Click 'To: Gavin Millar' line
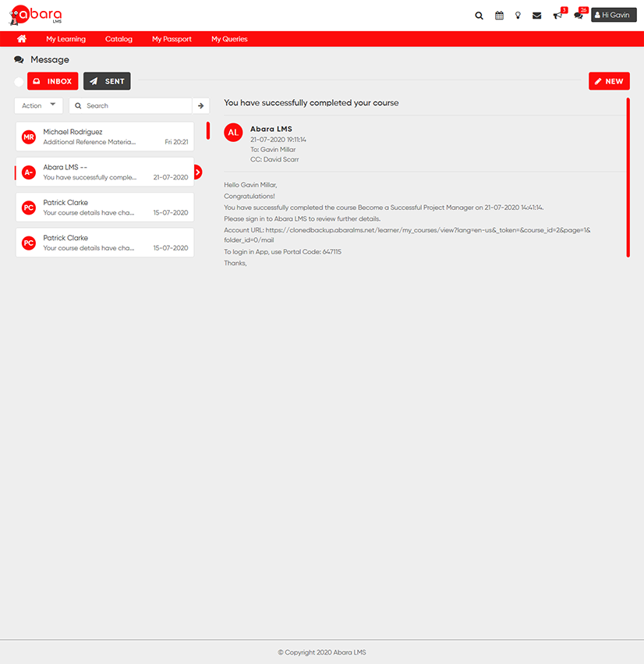644x664 pixels. tap(273, 150)
